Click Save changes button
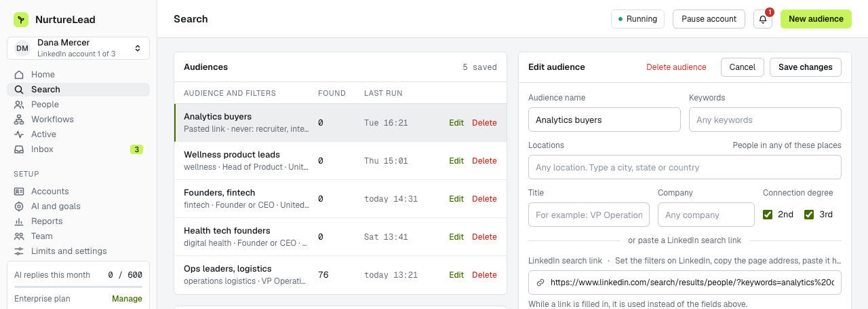The image size is (868, 309). (806, 67)
